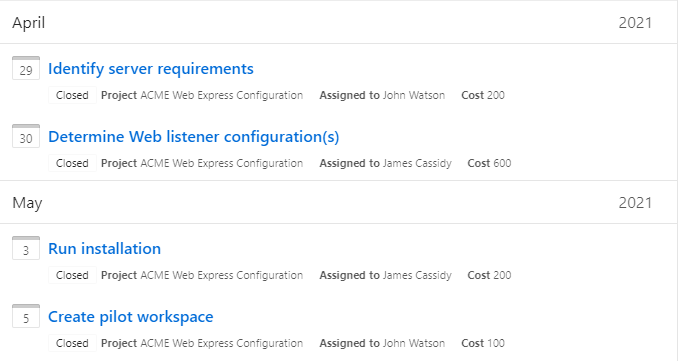Click Assigned to James Cassidy on Run installation

[x=385, y=275]
